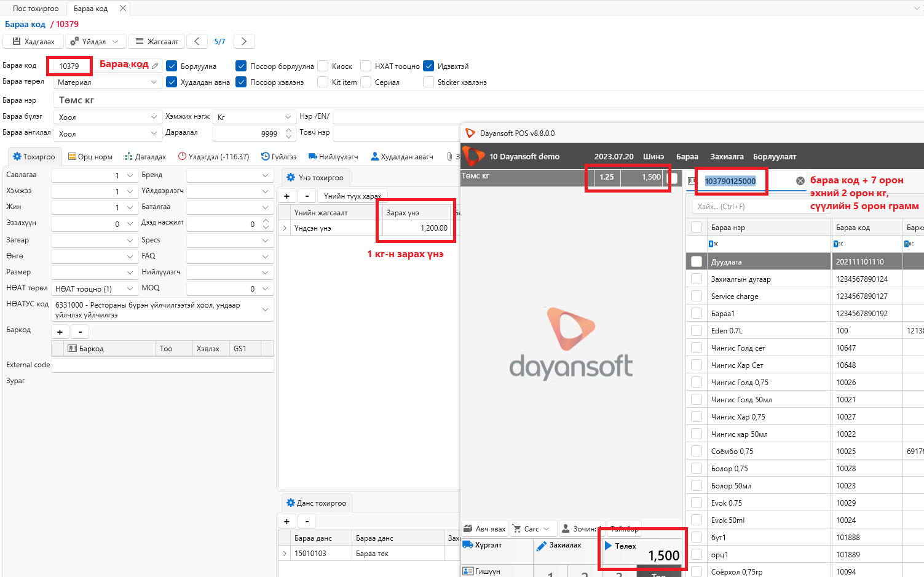Viewport: 924px width, 577px height.
Task: Remove an account row under Данс тохиргоо
Action: 307,522
